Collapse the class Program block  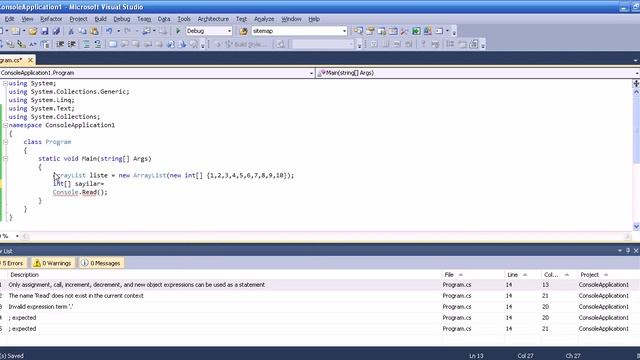[5, 142]
